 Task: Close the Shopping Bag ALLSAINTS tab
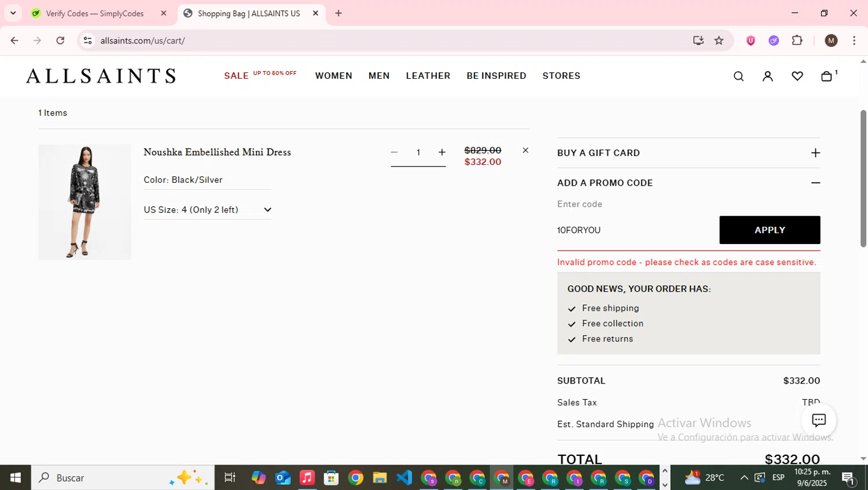tap(315, 13)
